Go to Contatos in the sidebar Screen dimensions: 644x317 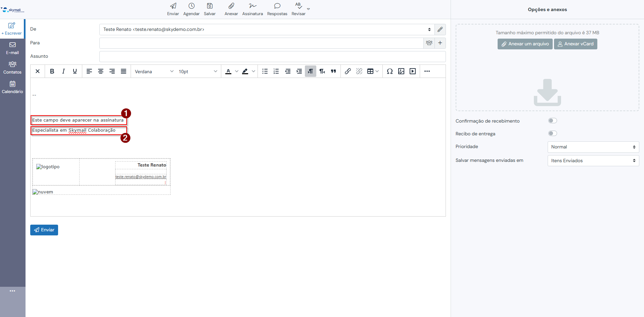tap(12, 67)
